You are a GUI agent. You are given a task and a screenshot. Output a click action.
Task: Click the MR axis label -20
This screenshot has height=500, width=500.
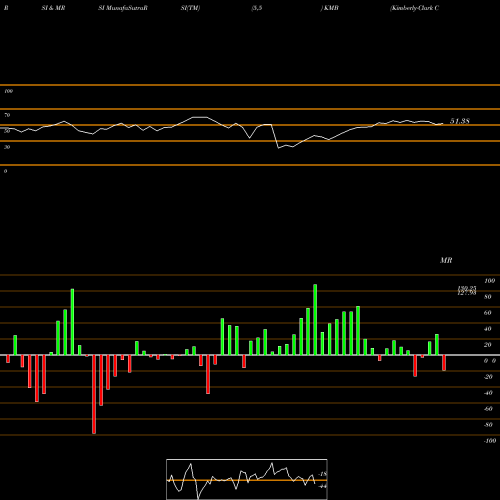click(x=488, y=377)
